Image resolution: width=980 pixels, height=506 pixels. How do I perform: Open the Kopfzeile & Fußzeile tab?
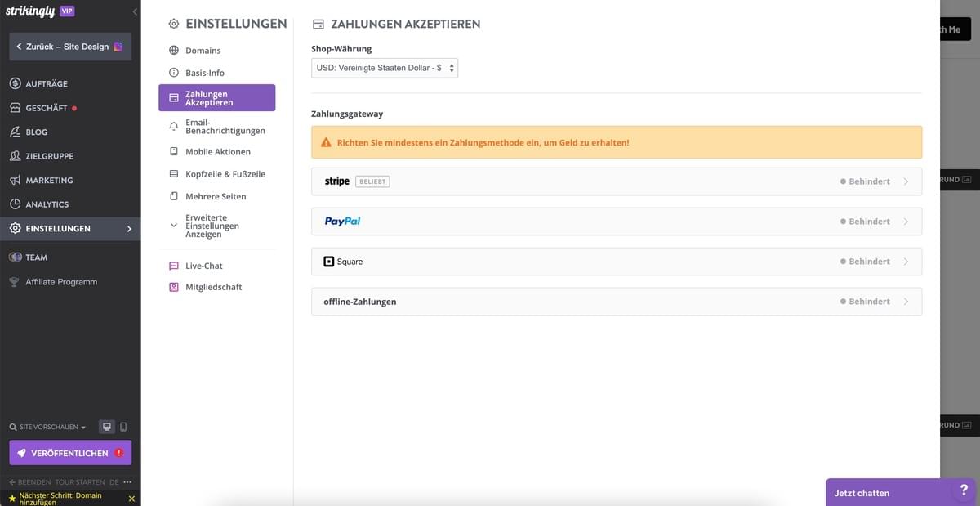point(220,173)
